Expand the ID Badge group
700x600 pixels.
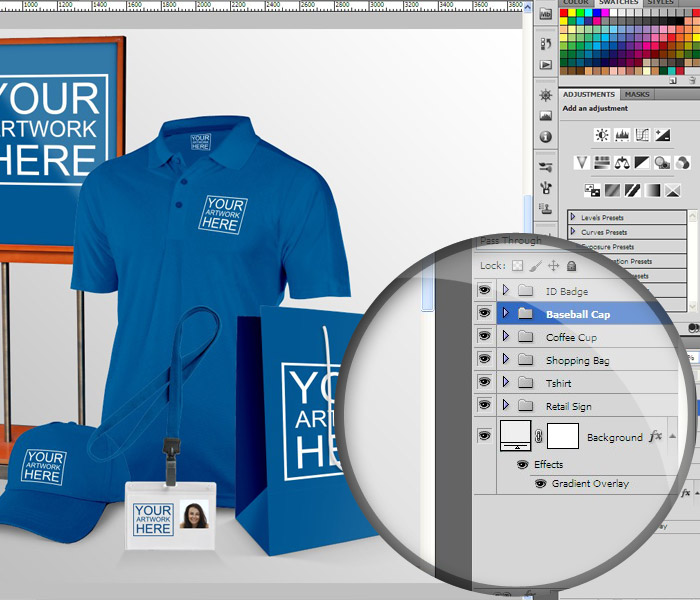[x=506, y=290]
